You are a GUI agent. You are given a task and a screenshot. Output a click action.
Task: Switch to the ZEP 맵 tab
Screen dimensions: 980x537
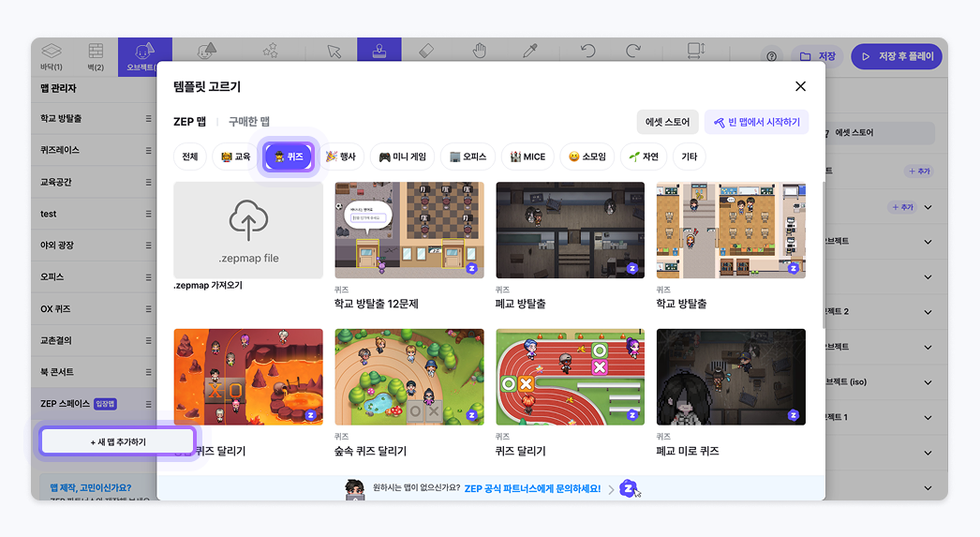click(189, 121)
